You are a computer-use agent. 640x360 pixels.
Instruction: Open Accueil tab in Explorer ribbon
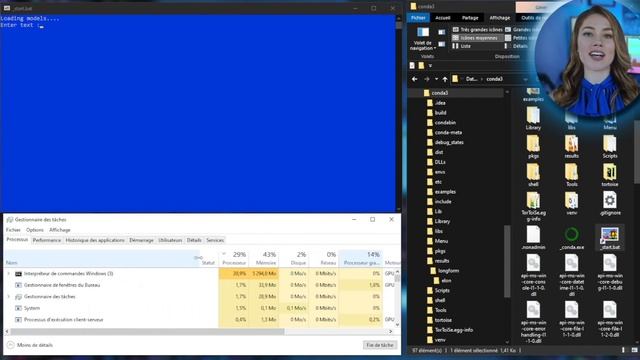click(x=442, y=18)
